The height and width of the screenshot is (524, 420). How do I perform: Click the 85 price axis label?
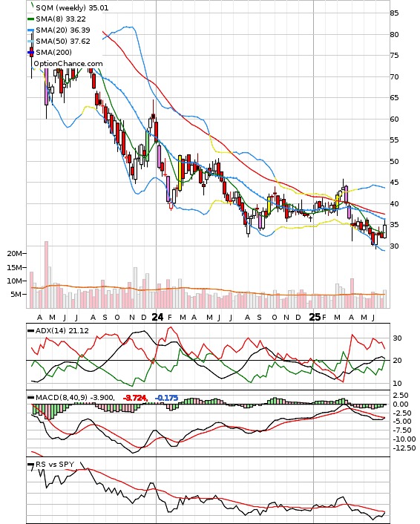(394, 13)
